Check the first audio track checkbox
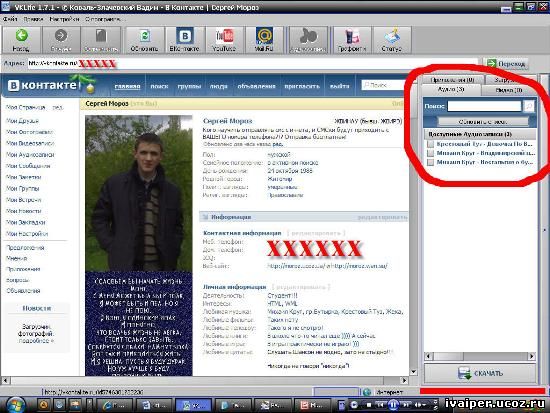The height and width of the screenshot is (413, 550). click(x=430, y=144)
